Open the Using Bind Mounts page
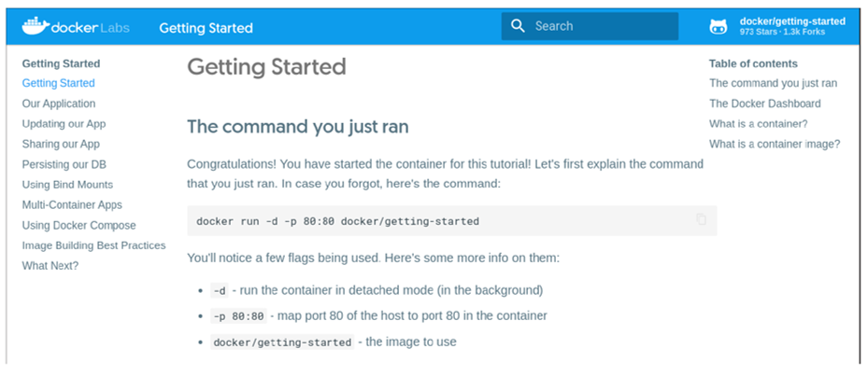 point(67,185)
